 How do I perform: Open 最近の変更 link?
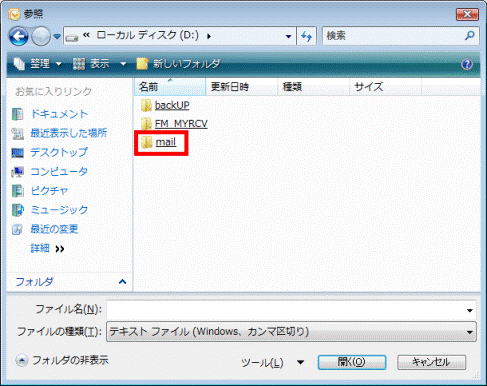coord(54,229)
